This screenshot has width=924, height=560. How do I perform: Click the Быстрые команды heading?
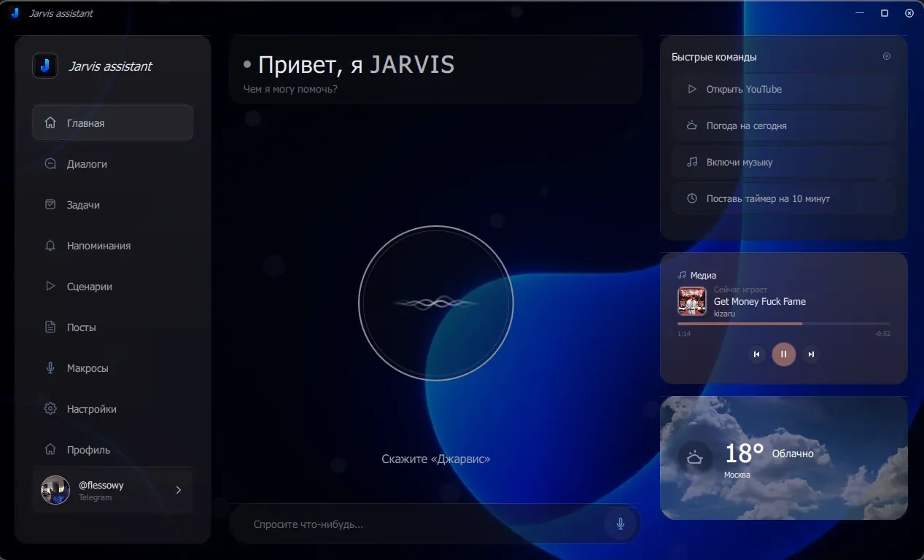click(714, 57)
